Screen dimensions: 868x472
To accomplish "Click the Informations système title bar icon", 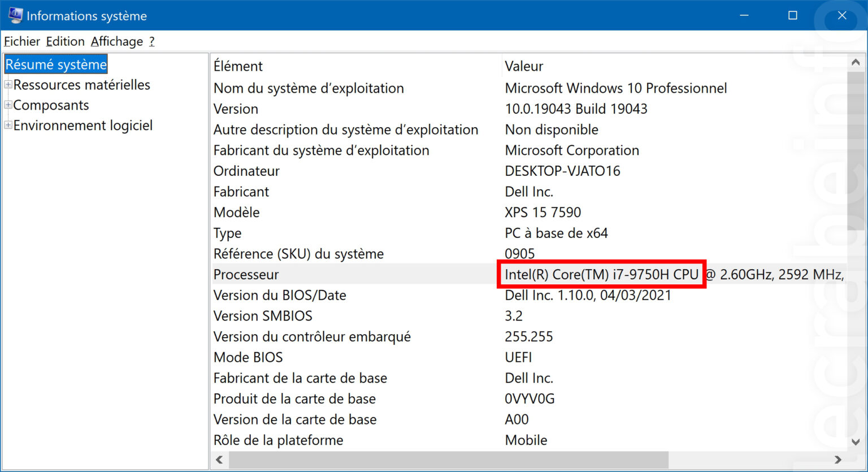I will (15, 15).
